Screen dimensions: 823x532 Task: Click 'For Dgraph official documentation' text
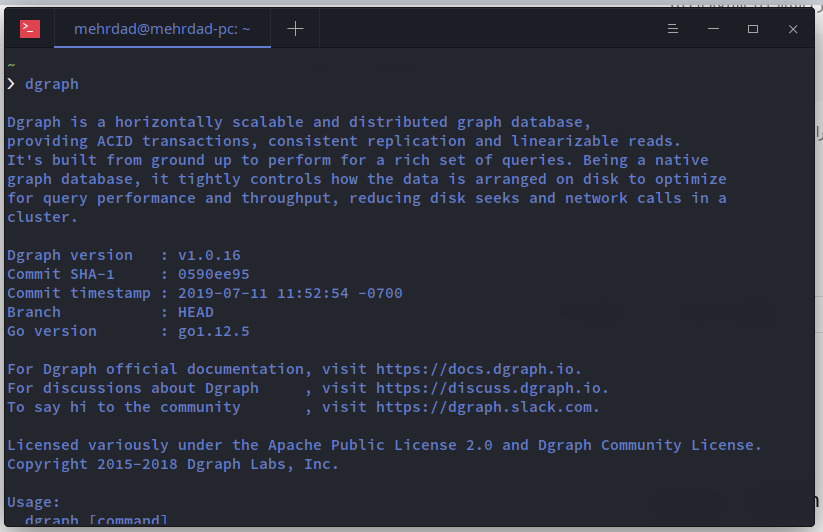coord(155,369)
